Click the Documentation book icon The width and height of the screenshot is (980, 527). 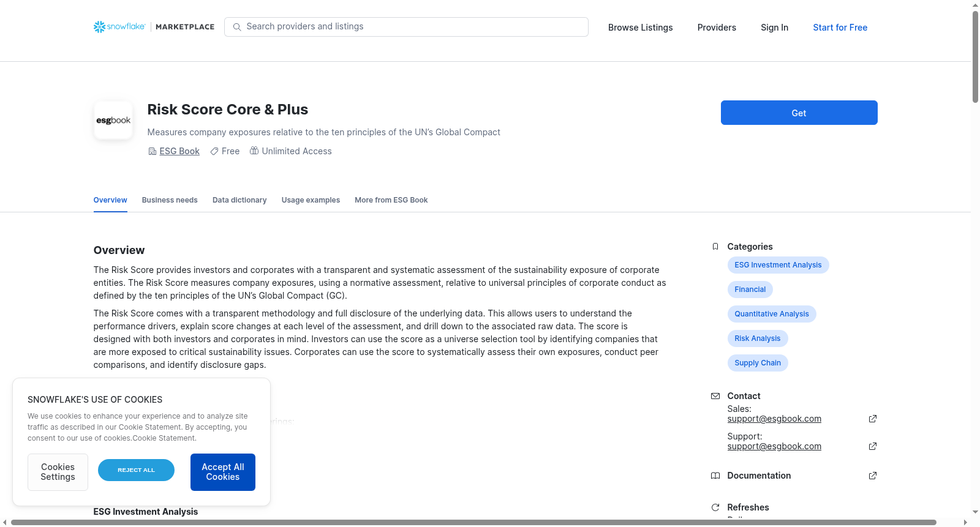point(715,476)
